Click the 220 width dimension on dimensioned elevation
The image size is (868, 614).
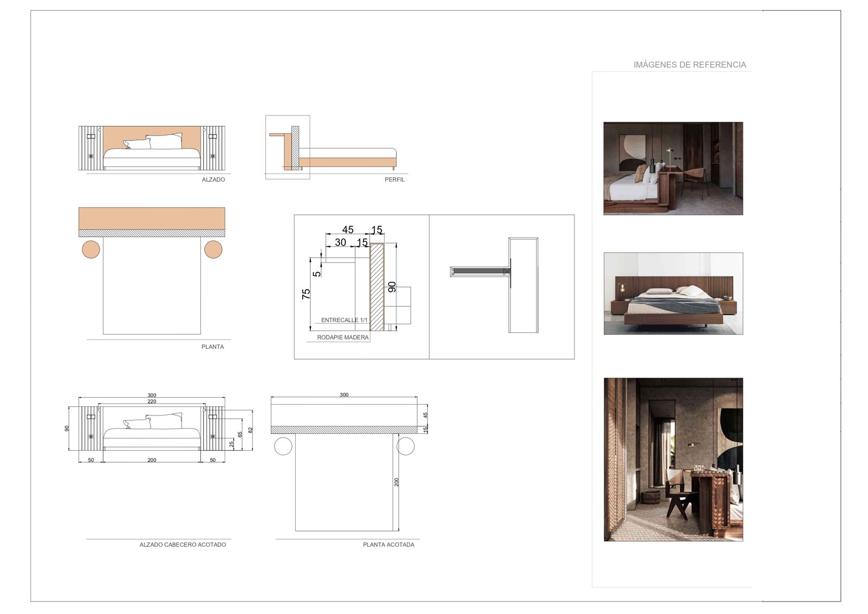point(152,401)
